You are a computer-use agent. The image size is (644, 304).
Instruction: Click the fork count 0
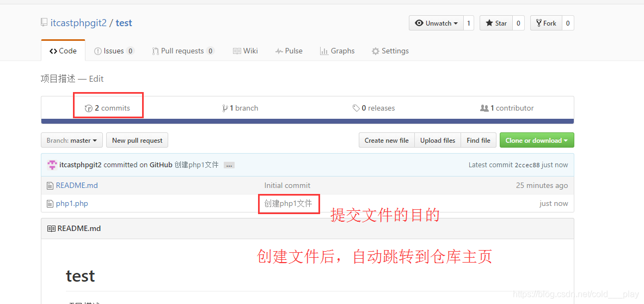(568, 23)
